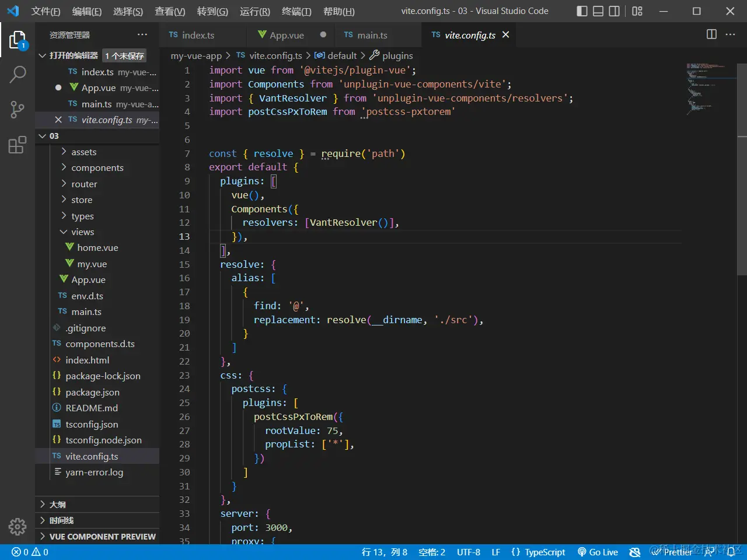Collapse the views folder
The image size is (747, 560).
coord(82,232)
